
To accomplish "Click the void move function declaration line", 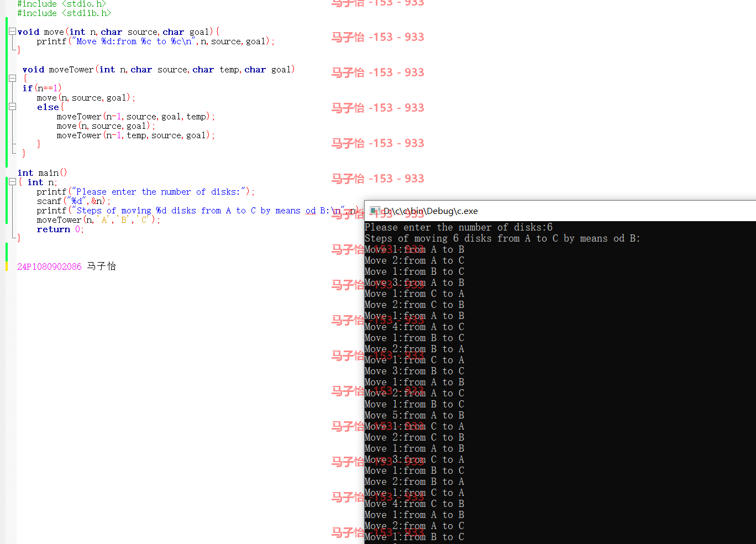I will (x=118, y=32).
